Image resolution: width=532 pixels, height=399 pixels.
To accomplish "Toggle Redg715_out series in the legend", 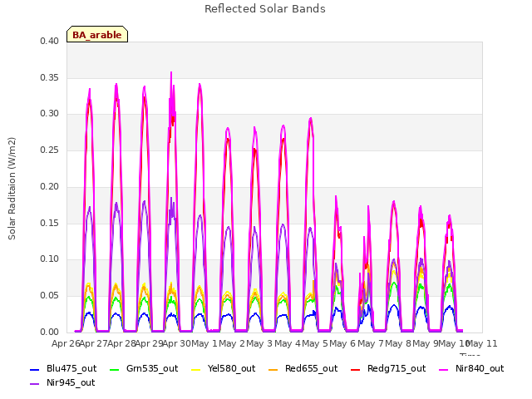I will pyautogui.click(x=388, y=368).
